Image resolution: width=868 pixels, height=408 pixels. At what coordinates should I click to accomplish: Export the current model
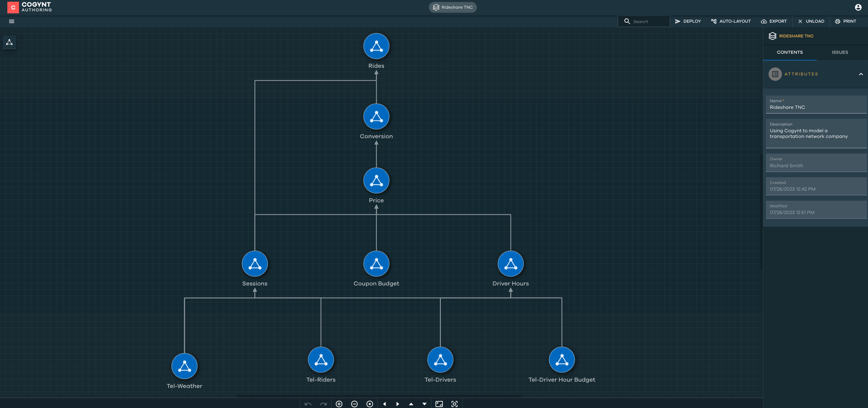click(774, 21)
